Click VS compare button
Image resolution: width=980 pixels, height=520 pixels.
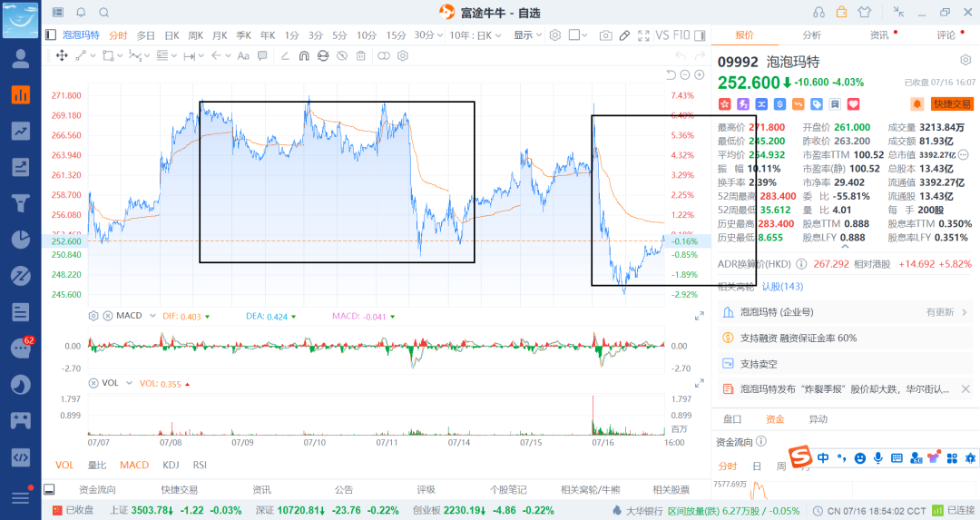pyautogui.click(x=662, y=35)
